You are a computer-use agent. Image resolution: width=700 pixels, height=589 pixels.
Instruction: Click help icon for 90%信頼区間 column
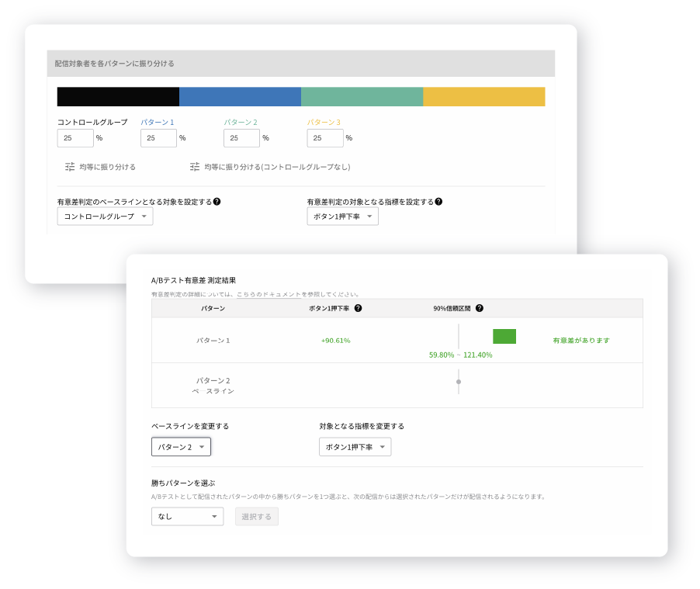[x=480, y=308]
